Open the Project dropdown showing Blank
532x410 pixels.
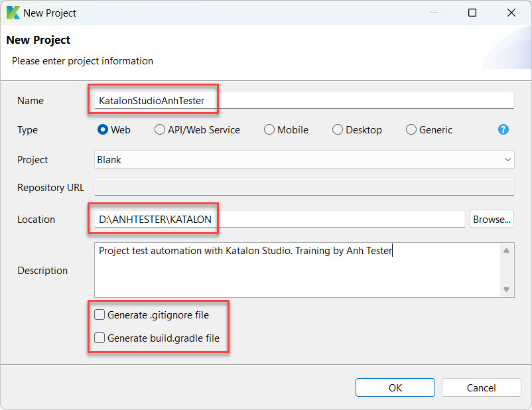(x=304, y=159)
